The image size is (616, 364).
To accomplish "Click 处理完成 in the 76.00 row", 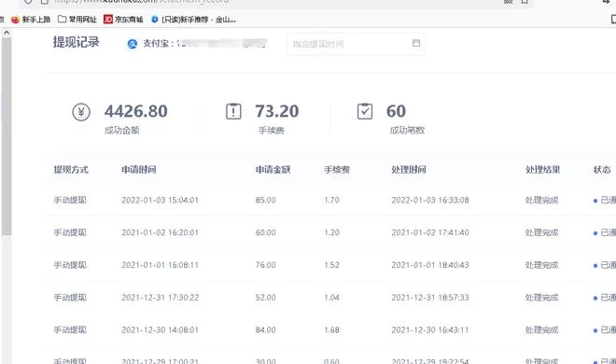I will click(541, 265).
